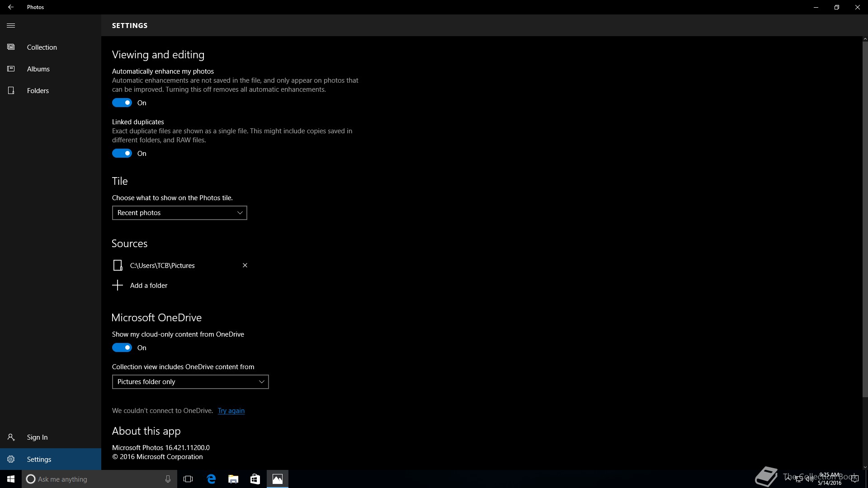
Task: Click the Photos app taskbar icon
Action: 278,479
